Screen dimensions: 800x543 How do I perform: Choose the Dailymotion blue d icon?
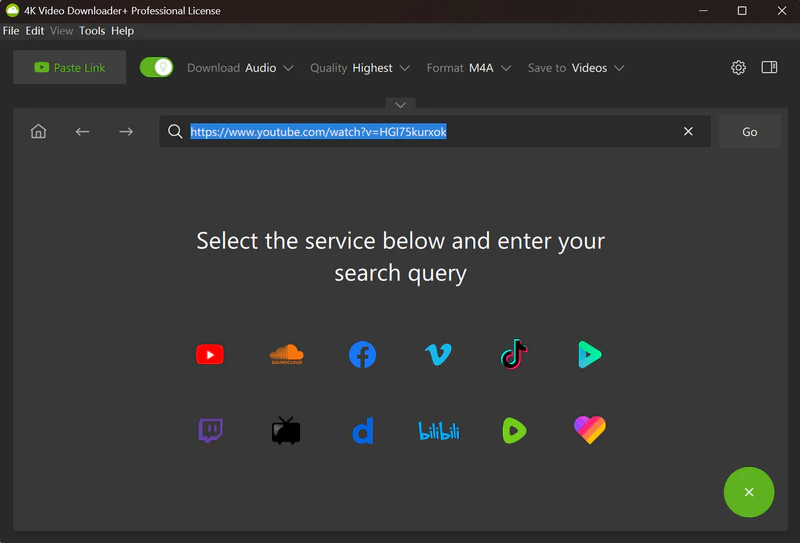click(x=363, y=430)
